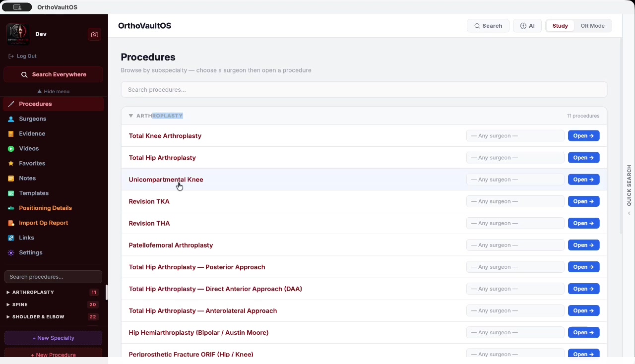Click the Notes icon in sidebar
Screen dimensions: 635x364
[x=11, y=179]
